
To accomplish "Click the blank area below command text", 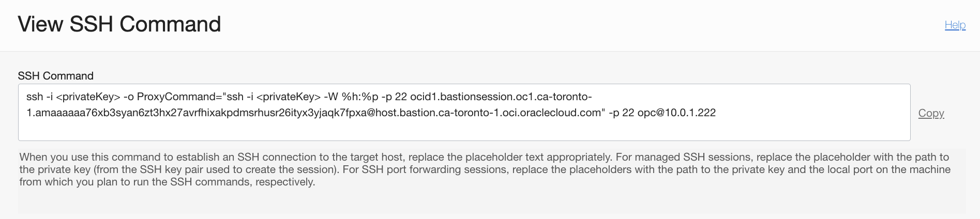I will (464, 131).
